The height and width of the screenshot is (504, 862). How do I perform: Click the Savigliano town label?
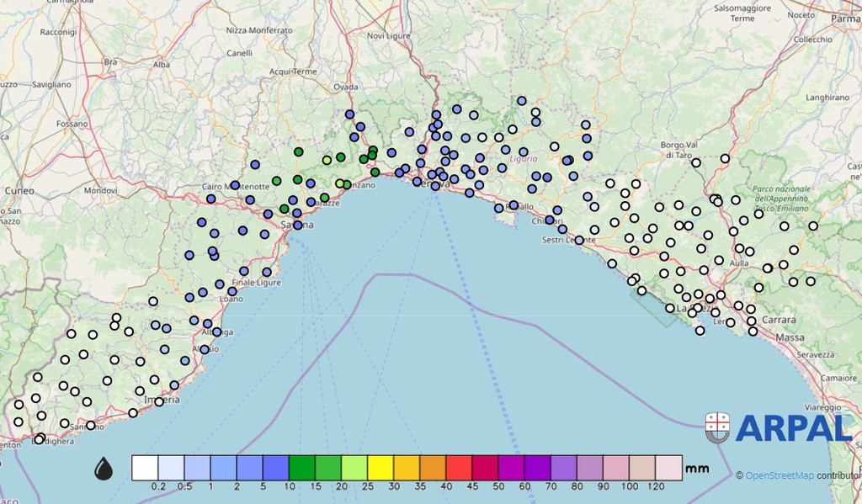tap(51, 85)
